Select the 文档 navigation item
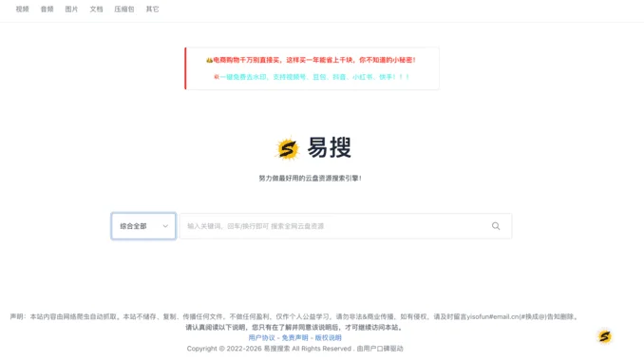Image resolution: width=644 pixels, height=361 pixels. 96,9
